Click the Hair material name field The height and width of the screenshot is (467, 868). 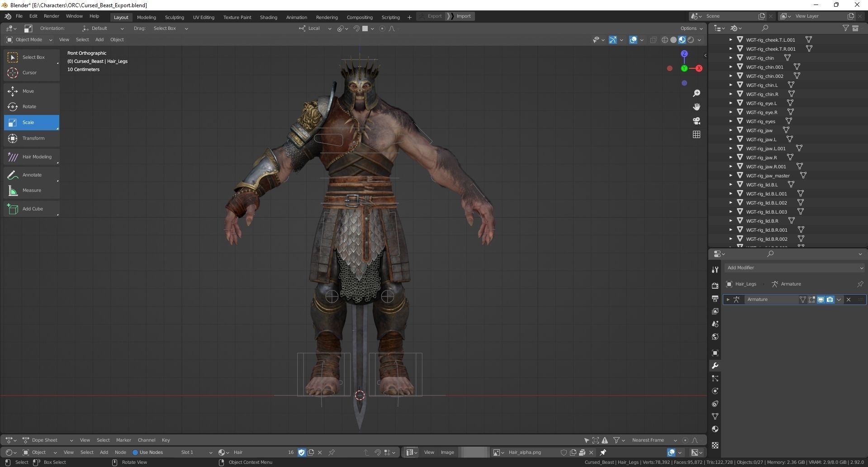click(x=257, y=452)
